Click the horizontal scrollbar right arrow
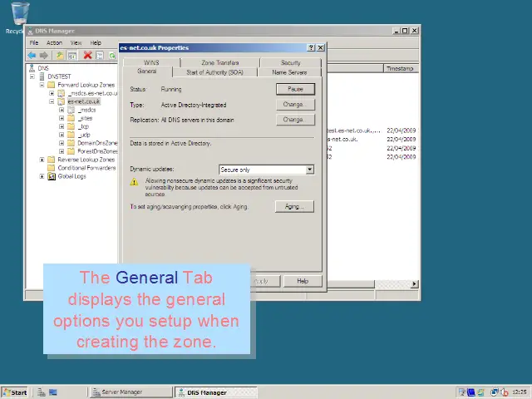The height and width of the screenshot is (399, 532). point(414,283)
